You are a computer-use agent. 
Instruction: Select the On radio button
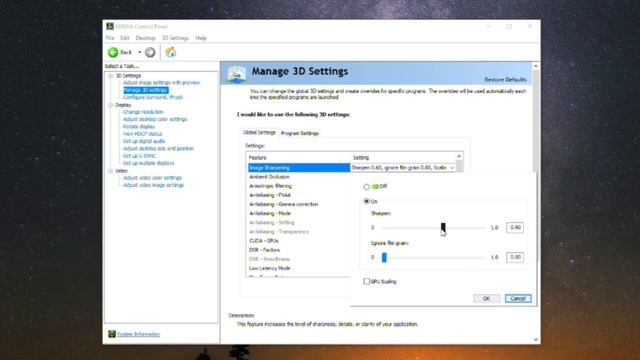(367, 201)
